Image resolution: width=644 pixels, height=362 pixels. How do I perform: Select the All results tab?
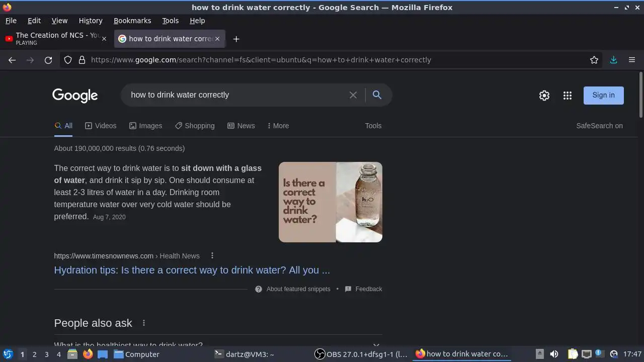click(63, 126)
